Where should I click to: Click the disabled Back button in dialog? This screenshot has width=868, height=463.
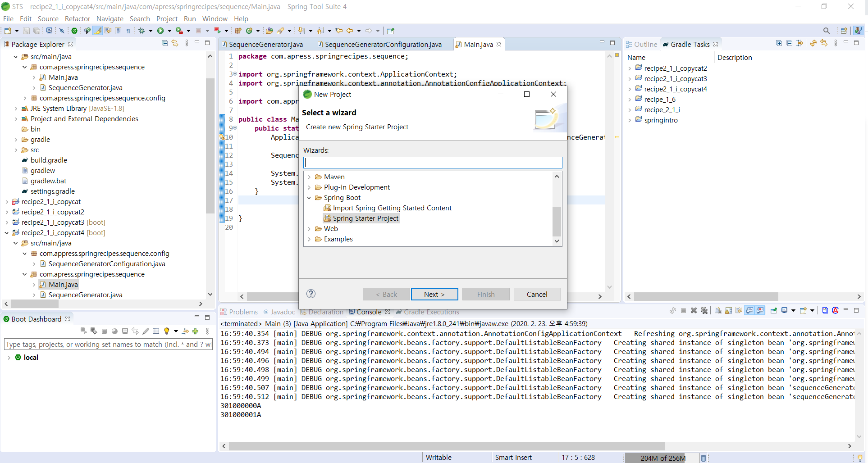[x=386, y=294]
